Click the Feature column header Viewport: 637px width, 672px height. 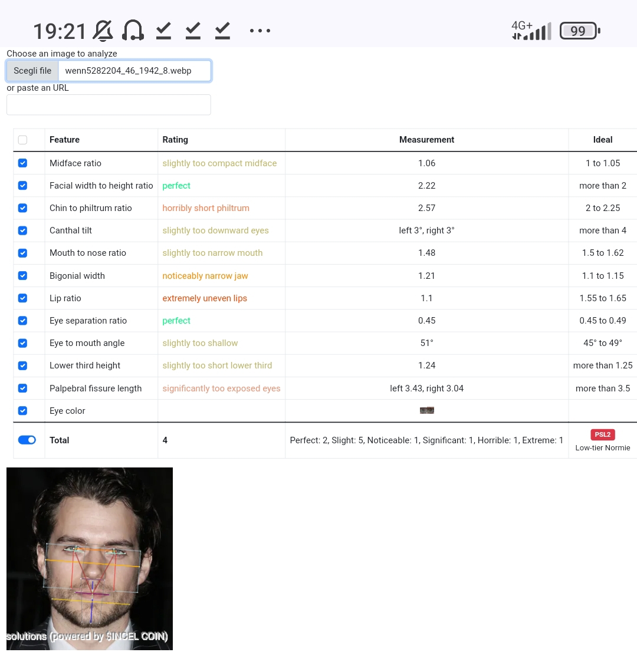tap(64, 140)
